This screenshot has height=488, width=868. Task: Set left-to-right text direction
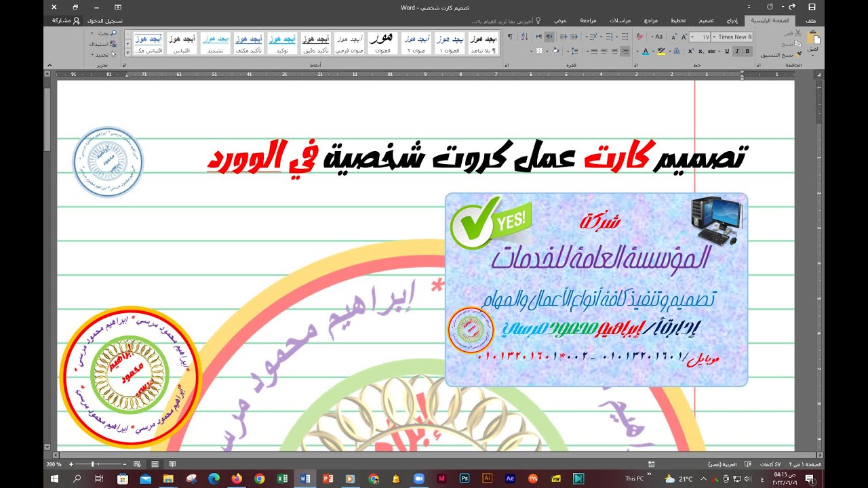(x=539, y=37)
